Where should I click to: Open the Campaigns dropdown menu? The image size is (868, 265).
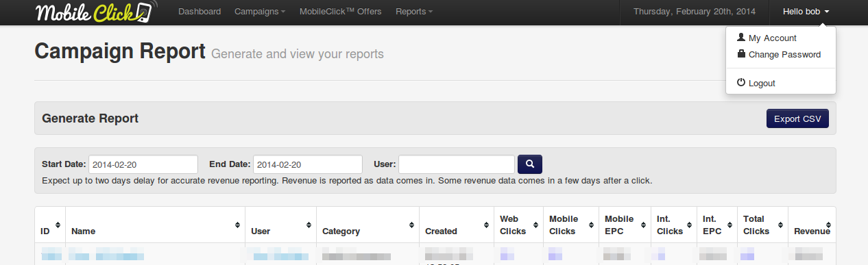click(260, 12)
